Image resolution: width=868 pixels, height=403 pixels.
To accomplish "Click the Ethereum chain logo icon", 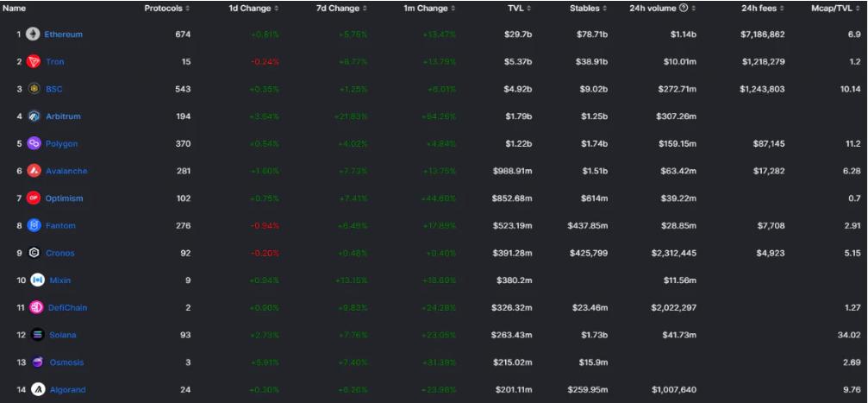I will [x=33, y=35].
